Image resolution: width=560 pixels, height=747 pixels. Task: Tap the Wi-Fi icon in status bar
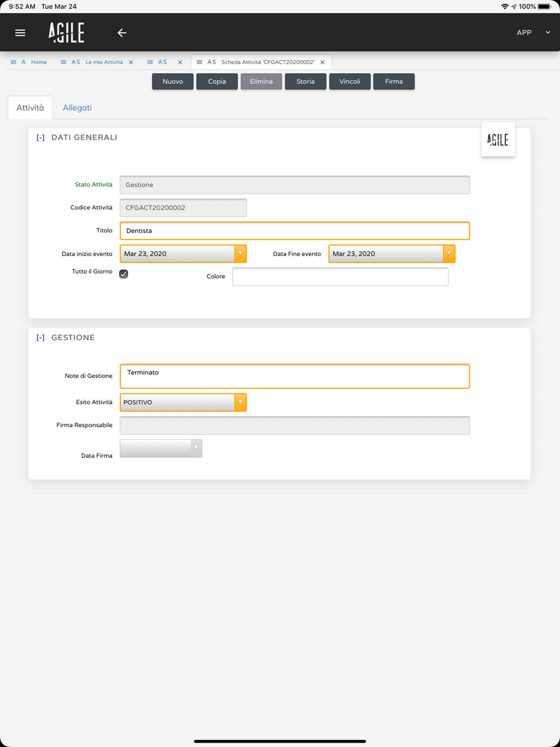[x=504, y=6]
